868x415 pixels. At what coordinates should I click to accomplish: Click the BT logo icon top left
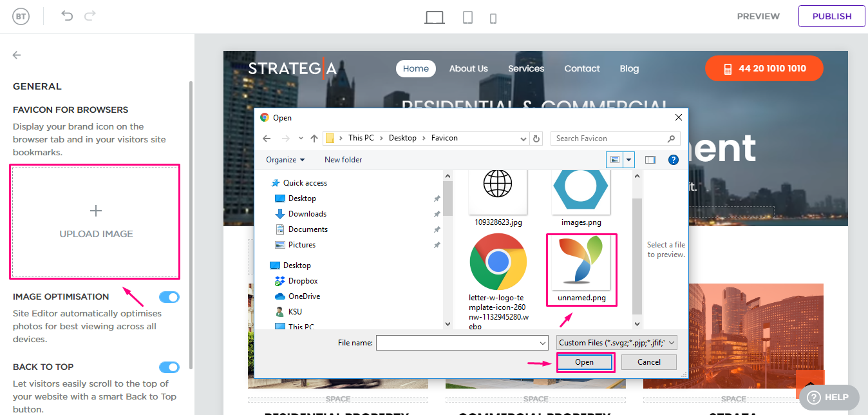[x=20, y=15]
